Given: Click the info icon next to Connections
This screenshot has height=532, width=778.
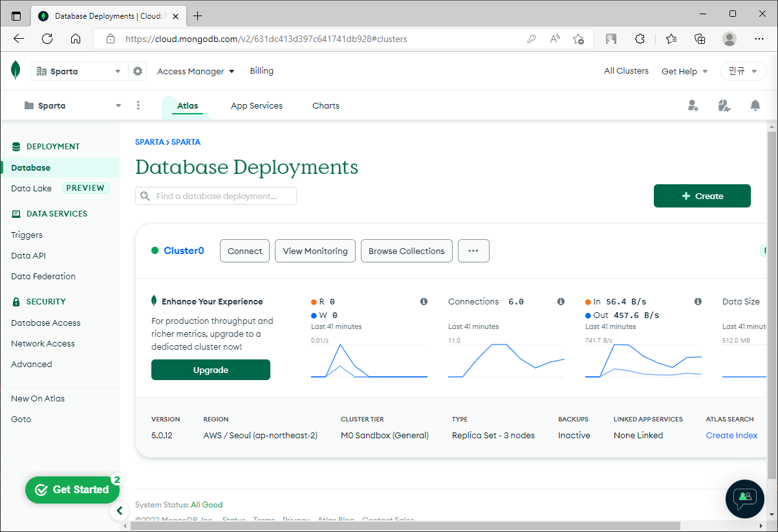Looking at the screenshot, I should pos(561,302).
